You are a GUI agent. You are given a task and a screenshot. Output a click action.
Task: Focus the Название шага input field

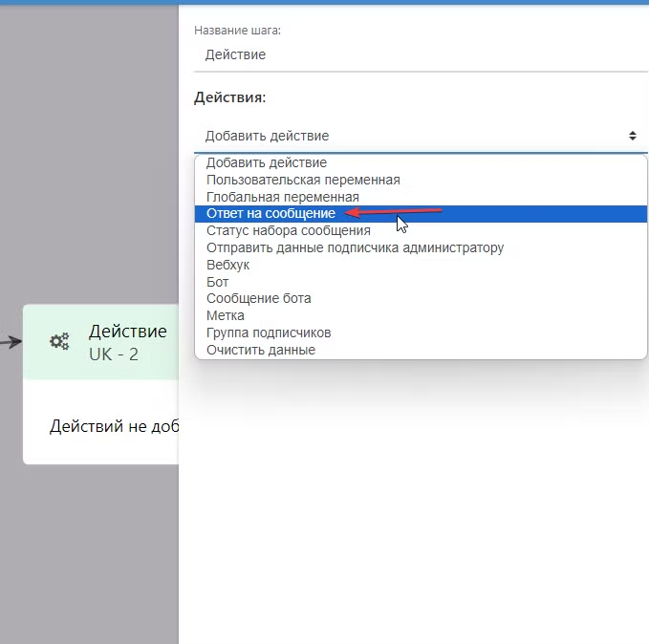coord(421,55)
